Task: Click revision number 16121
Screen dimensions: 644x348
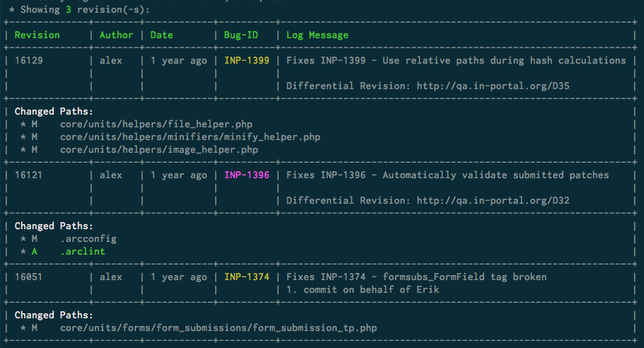Action: click(x=29, y=175)
